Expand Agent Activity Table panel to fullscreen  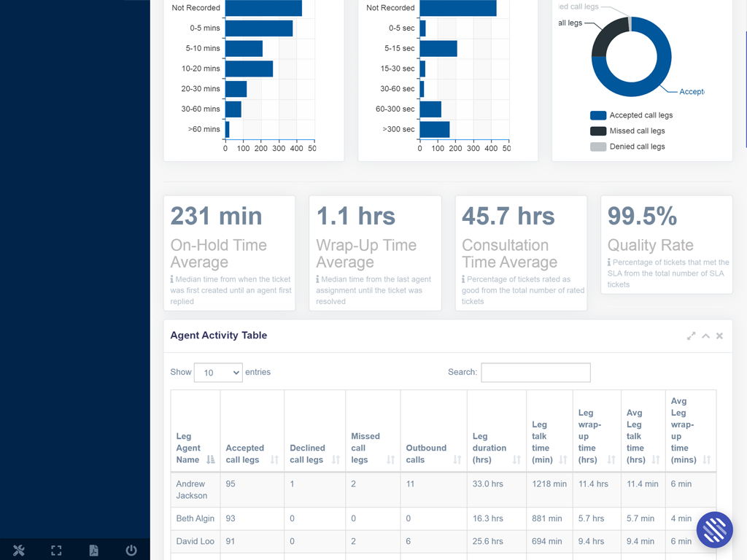[x=691, y=336]
